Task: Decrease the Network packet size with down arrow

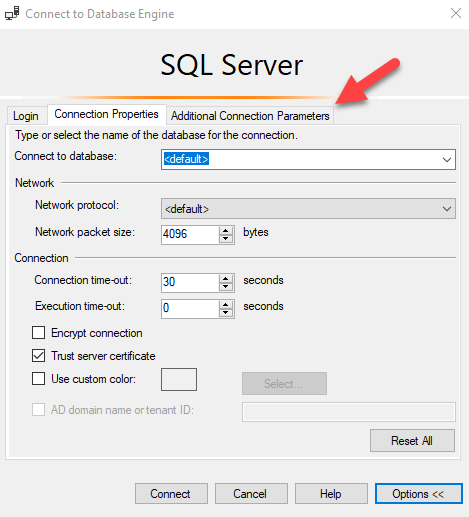Action: click(x=226, y=239)
